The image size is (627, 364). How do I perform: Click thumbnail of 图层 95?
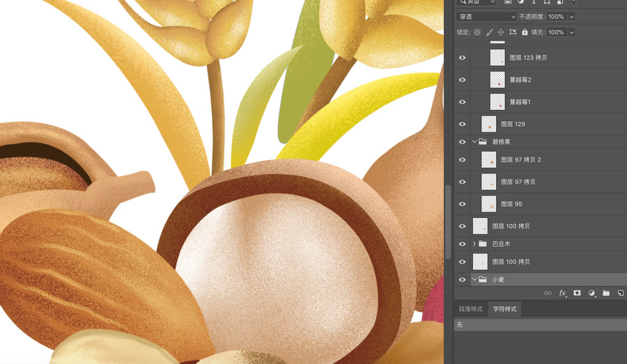pos(488,204)
